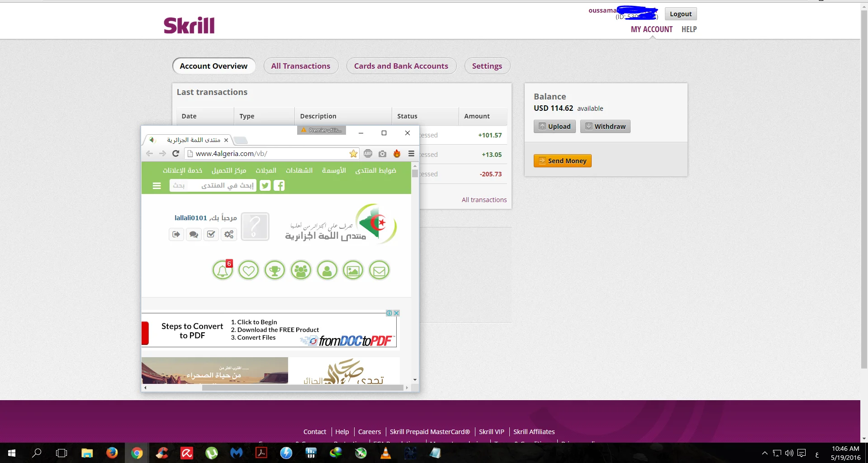Bookmark page with the star icon
868x463 pixels.
pos(353,154)
